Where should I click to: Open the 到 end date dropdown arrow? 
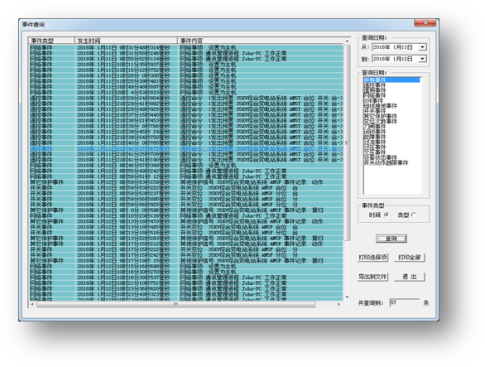pos(422,59)
